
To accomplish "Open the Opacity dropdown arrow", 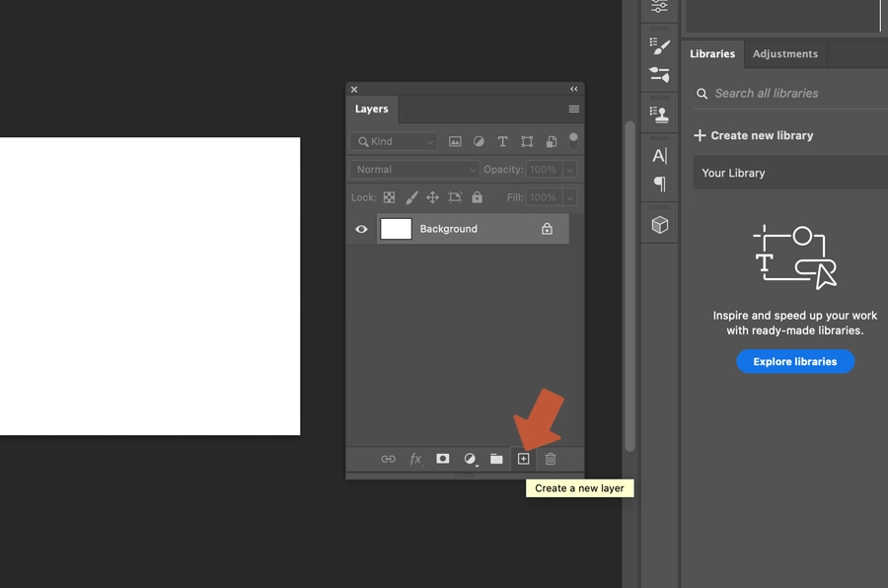I will pos(572,169).
